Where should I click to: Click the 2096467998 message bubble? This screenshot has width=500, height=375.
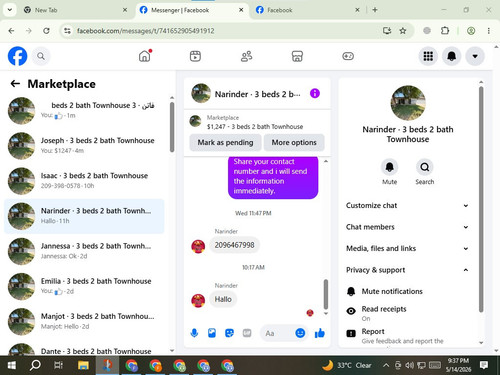click(234, 245)
